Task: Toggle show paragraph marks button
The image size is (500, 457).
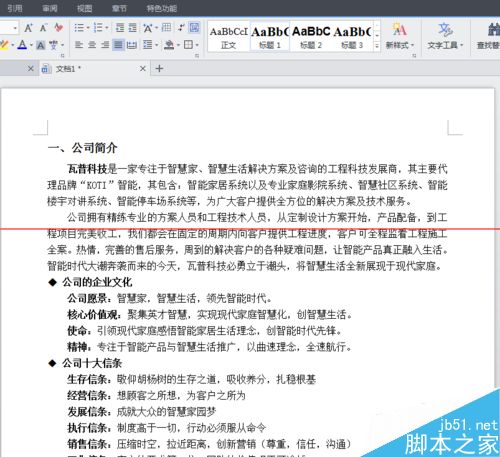Action: [182, 28]
